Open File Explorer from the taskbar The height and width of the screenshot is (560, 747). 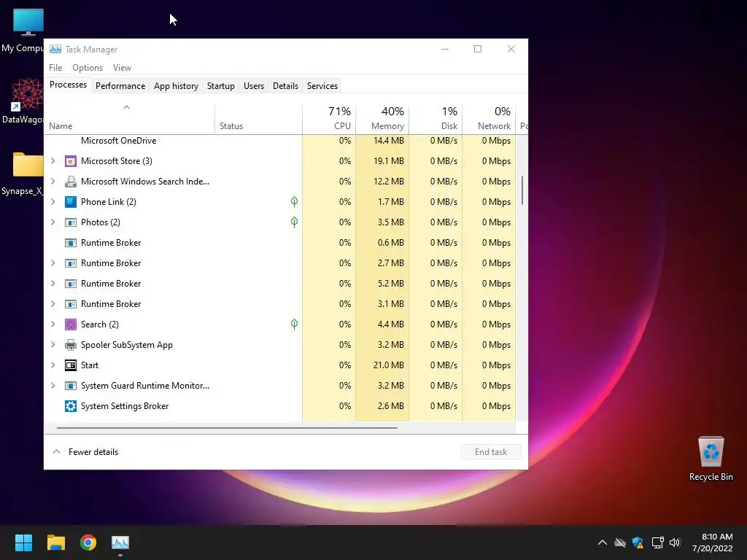tap(55, 542)
